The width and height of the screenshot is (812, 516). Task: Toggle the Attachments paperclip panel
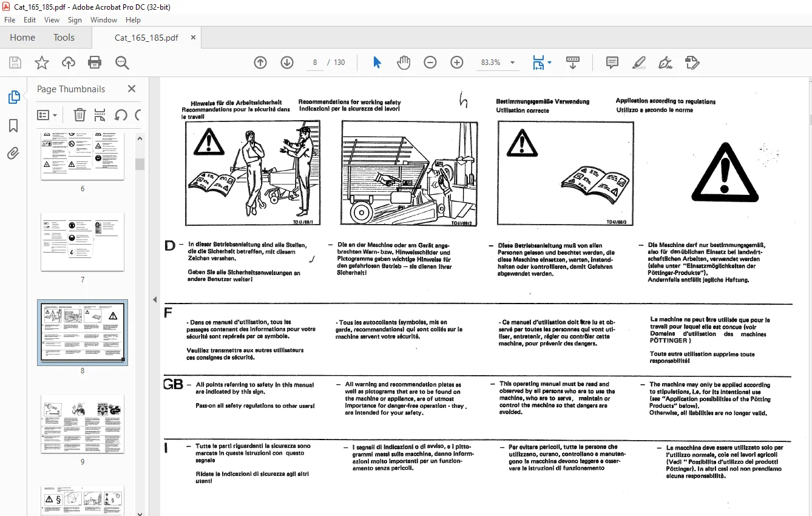point(13,154)
